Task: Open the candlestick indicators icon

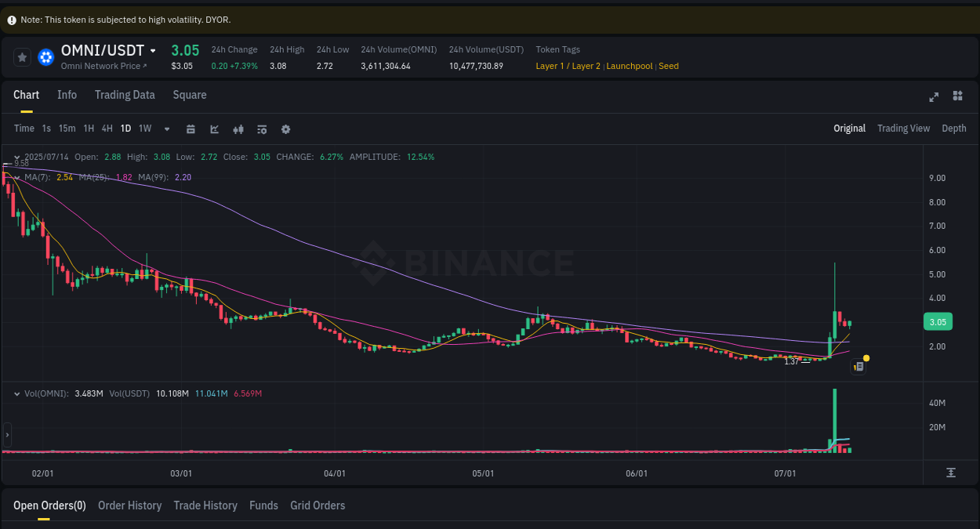Action: tap(238, 129)
